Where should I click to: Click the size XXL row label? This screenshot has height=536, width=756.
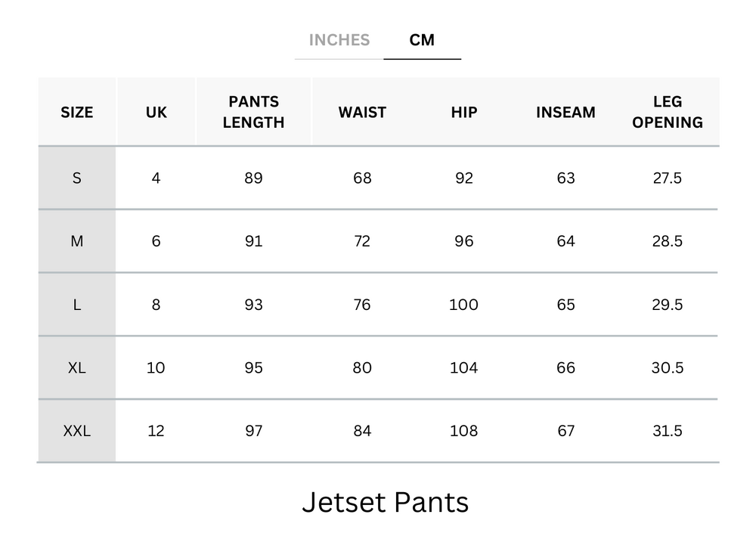(x=76, y=431)
